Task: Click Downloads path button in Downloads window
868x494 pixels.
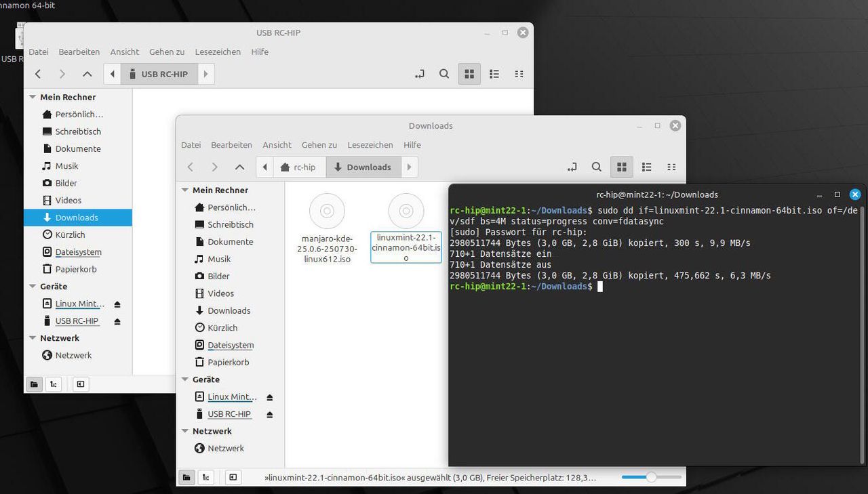Action: coord(363,167)
